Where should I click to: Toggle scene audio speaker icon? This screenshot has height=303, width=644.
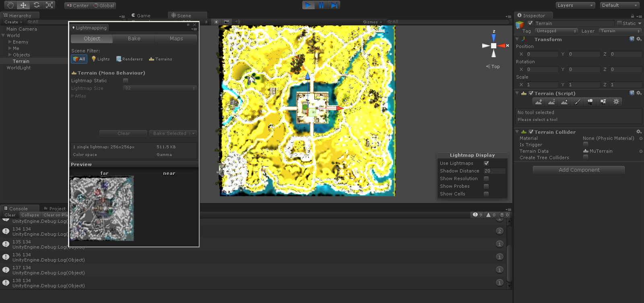click(x=237, y=22)
